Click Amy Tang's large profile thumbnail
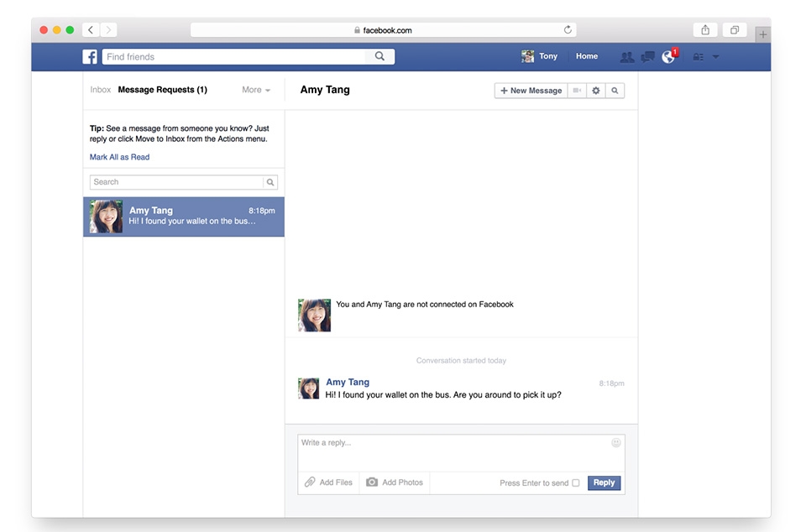The height and width of the screenshot is (532, 806). click(x=314, y=316)
